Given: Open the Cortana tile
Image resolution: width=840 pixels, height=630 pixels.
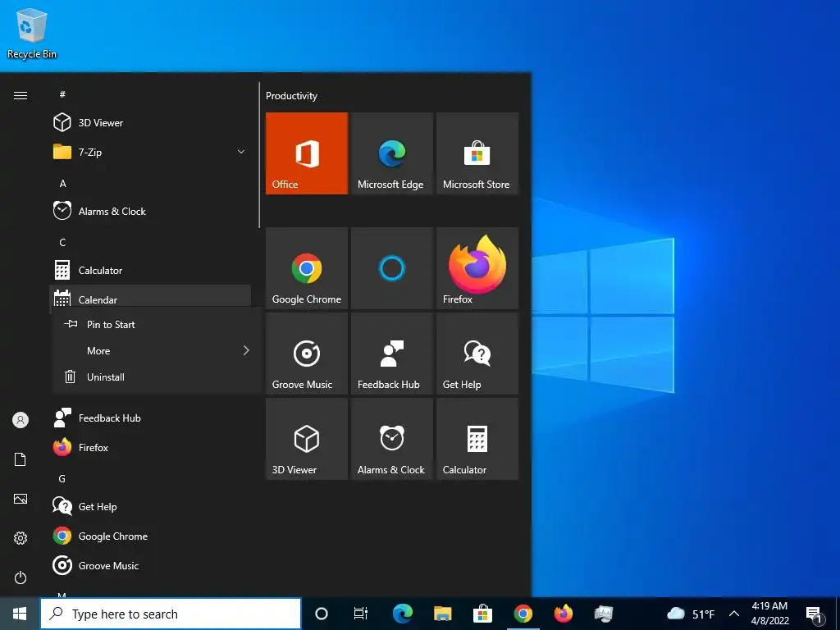Looking at the screenshot, I should [x=391, y=268].
